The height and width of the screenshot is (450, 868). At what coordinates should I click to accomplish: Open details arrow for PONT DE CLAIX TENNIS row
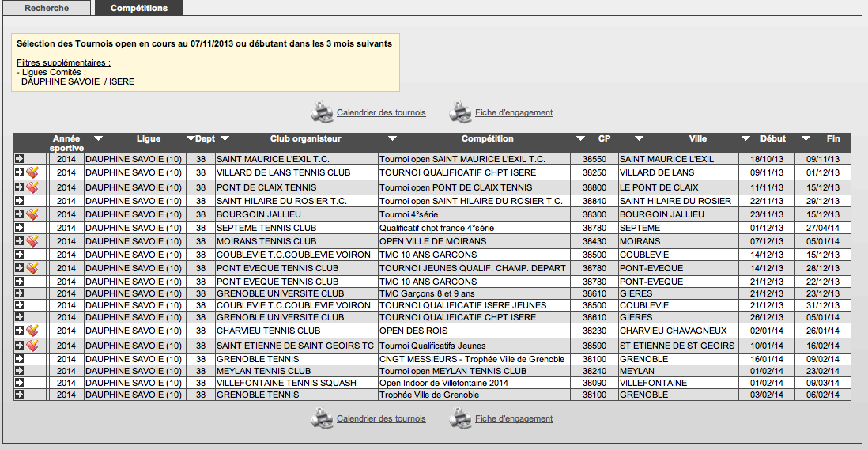[x=20, y=187]
